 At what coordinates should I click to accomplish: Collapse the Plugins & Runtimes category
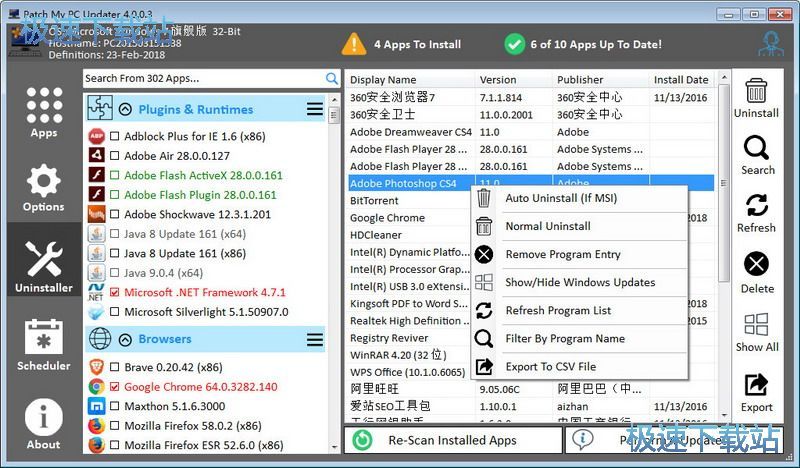pyautogui.click(x=125, y=109)
